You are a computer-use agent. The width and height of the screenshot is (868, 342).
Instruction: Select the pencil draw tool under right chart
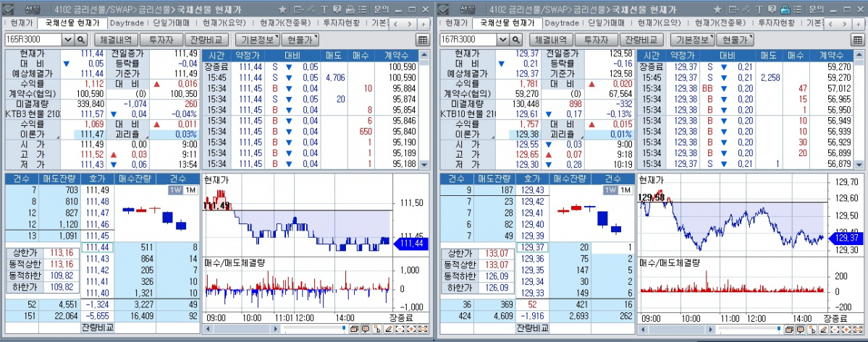pos(823,329)
